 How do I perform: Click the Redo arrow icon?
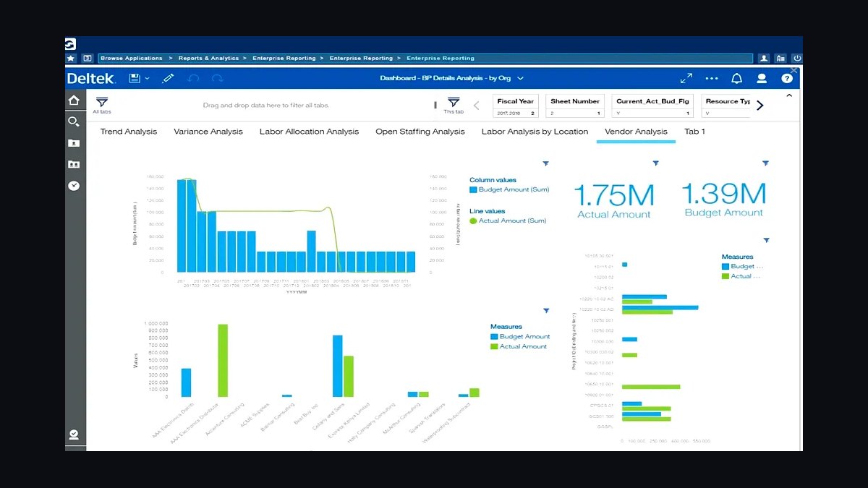(217, 78)
